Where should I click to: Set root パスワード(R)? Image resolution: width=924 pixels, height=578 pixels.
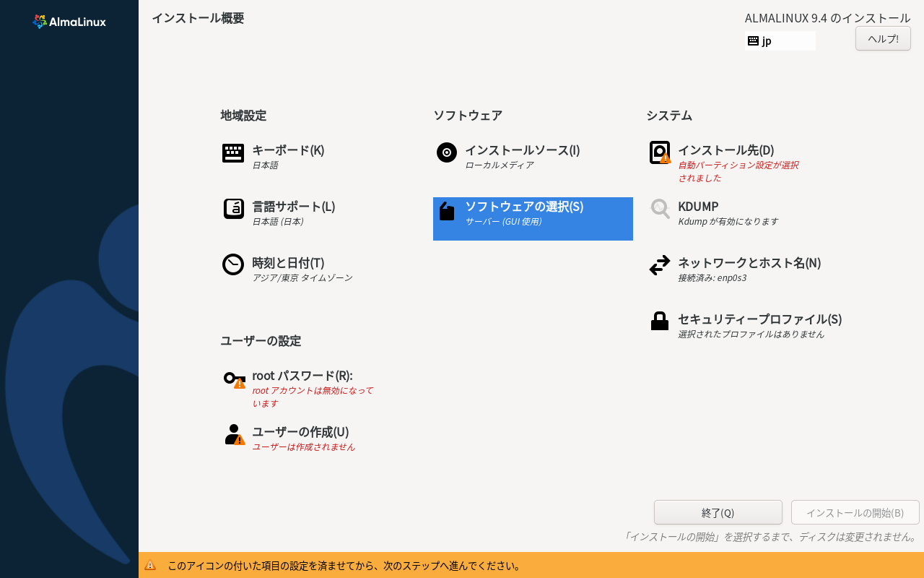(319, 388)
